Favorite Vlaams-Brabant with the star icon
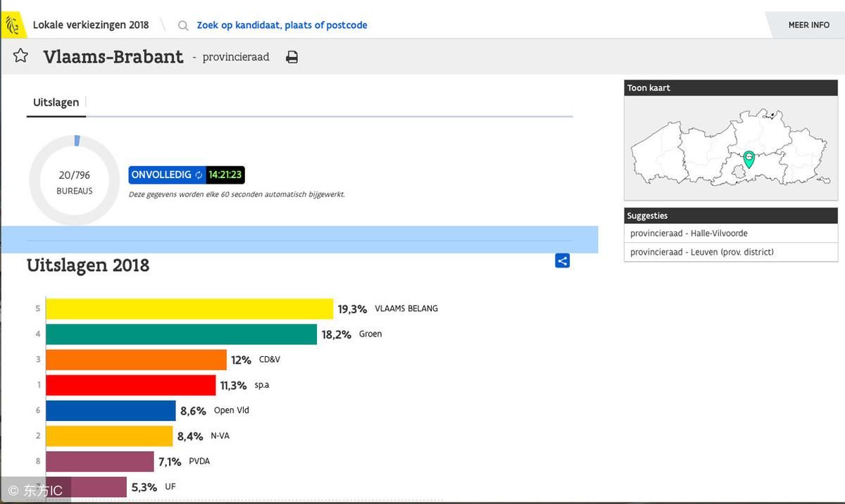The image size is (845, 504). (20, 56)
